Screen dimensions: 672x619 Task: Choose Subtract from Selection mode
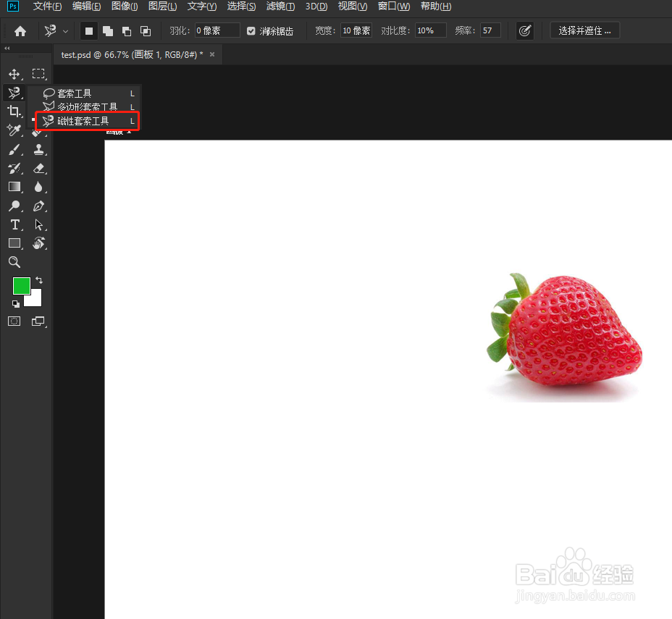127,31
